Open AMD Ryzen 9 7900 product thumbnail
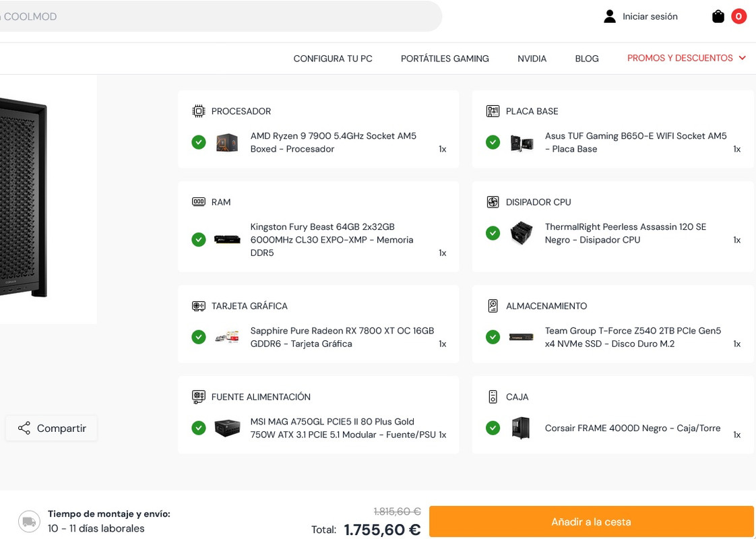Screen dimensions: 756x539 coord(227,143)
